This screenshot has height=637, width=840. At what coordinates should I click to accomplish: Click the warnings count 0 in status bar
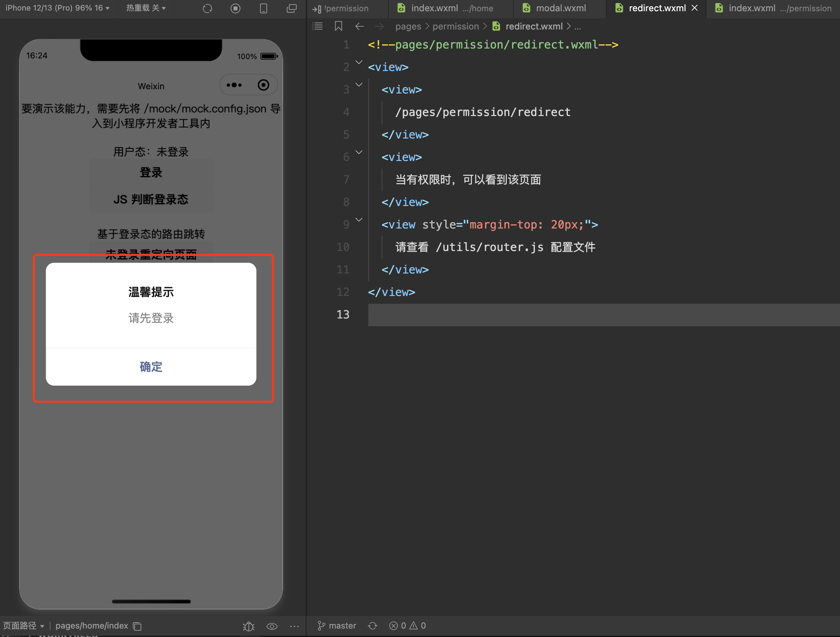(418, 626)
